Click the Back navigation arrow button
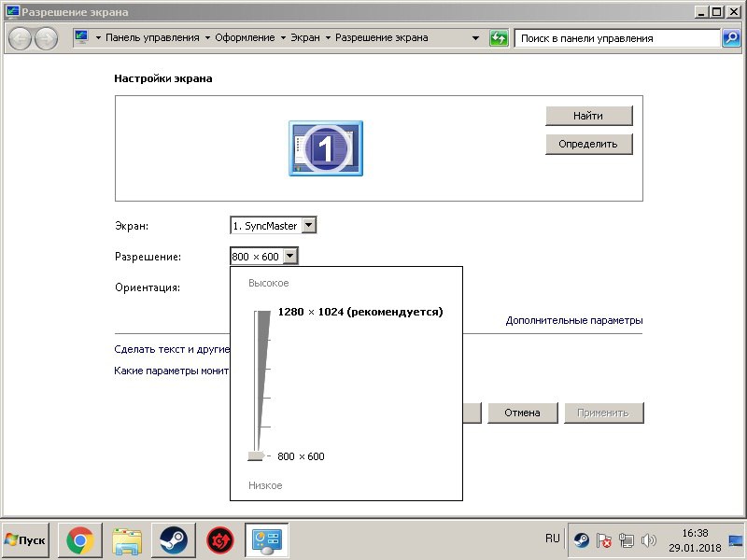The image size is (747, 560). coord(21,39)
